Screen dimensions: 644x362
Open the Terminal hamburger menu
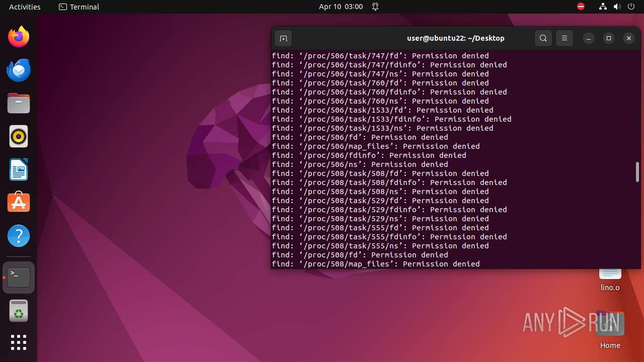(565, 38)
